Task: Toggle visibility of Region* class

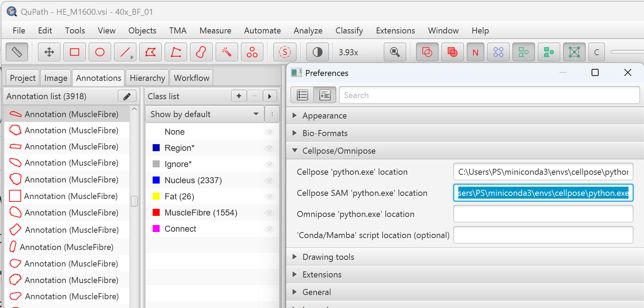Action: [269, 148]
